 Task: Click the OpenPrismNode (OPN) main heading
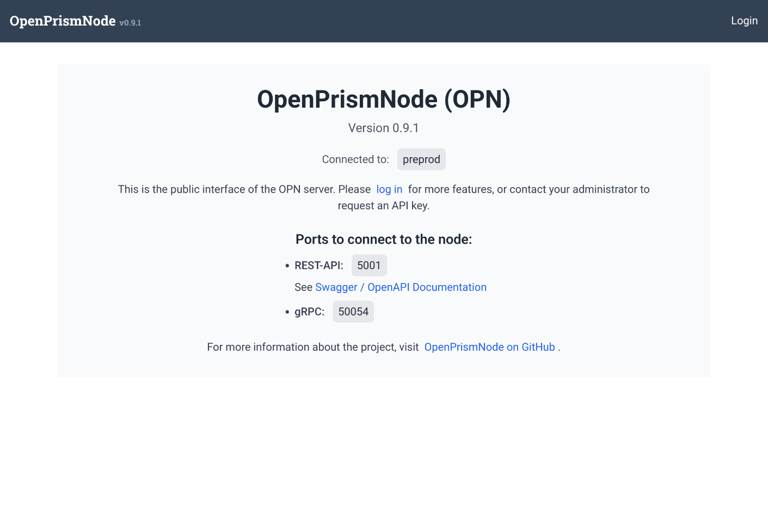click(384, 100)
